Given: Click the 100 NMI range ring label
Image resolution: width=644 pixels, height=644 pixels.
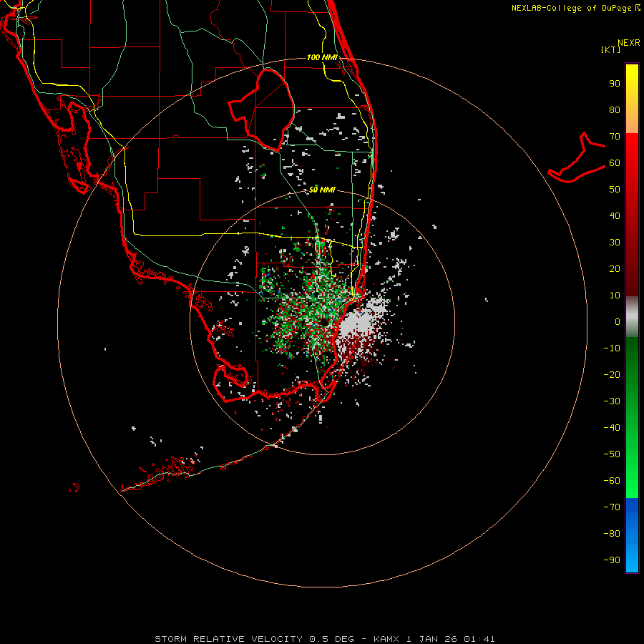Looking at the screenshot, I should pos(322,57).
